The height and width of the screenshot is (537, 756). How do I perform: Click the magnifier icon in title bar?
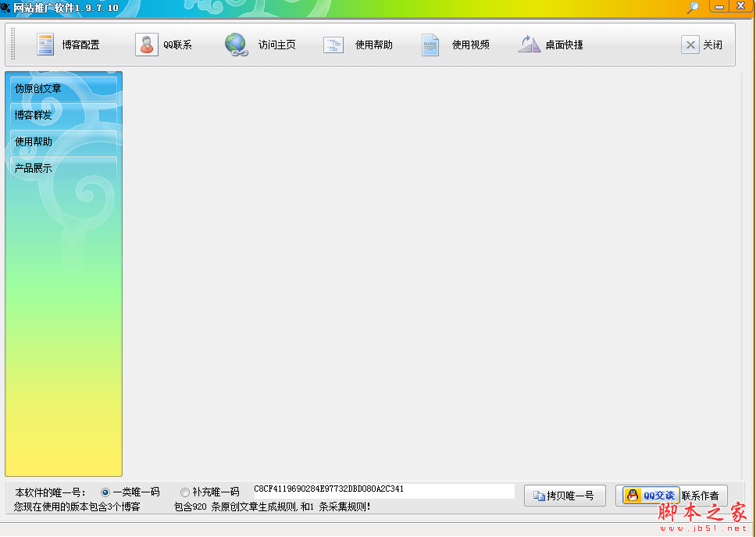(x=693, y=7)
